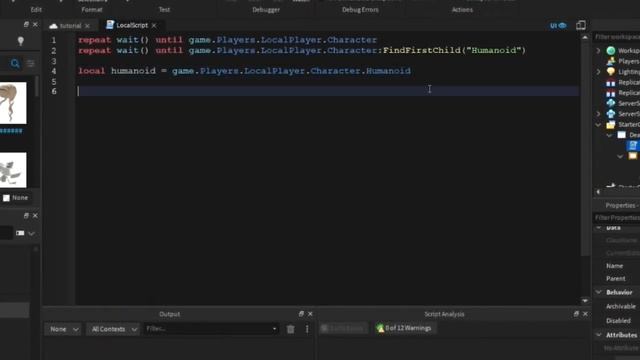Toggle the UI visibility eye button

pos(558,25)
